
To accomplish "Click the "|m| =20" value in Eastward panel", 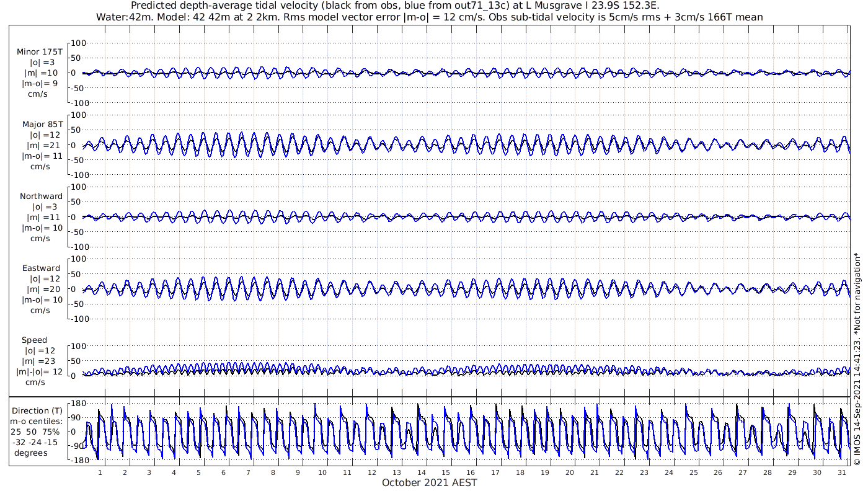I will click(44, 290).
